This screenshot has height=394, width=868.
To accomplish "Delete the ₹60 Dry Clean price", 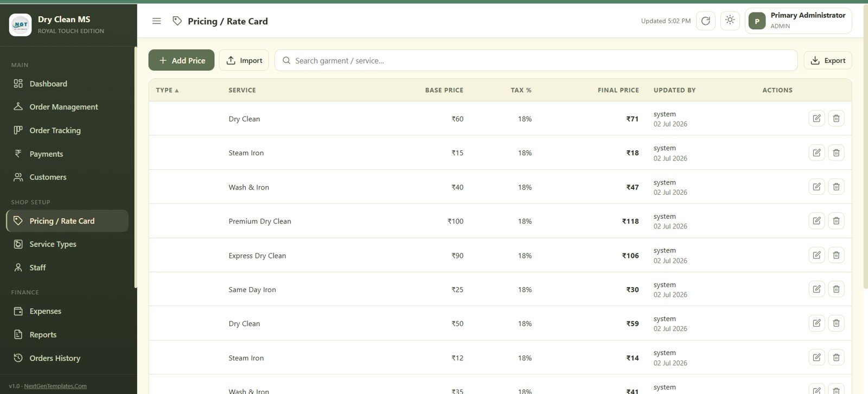I will pos(836,118).
